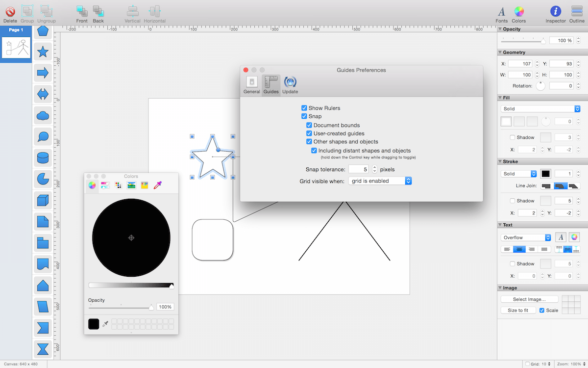Select color sliders tab in Colors window

click(x=105, y=185)
